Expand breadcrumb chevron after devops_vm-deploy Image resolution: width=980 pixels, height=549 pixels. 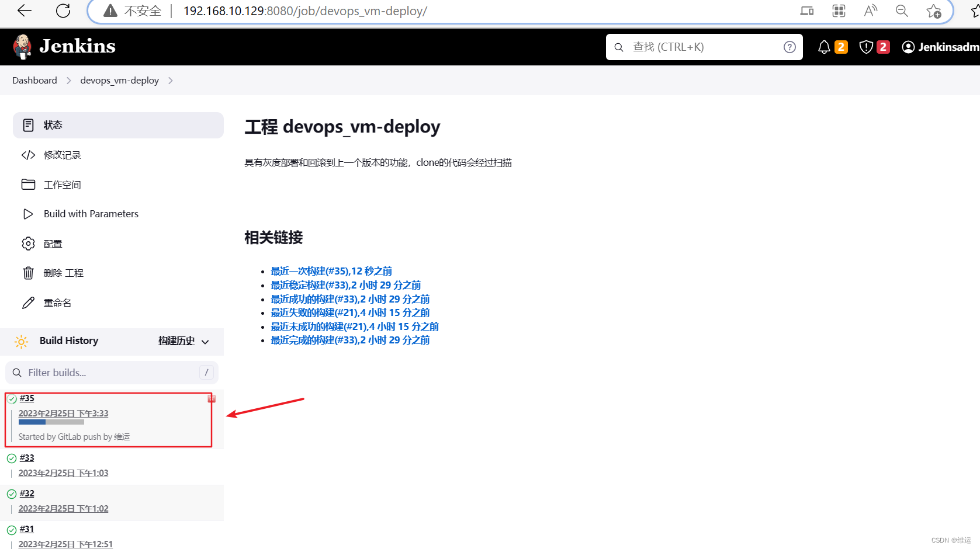pyautogui.click(x=171, y=81)
